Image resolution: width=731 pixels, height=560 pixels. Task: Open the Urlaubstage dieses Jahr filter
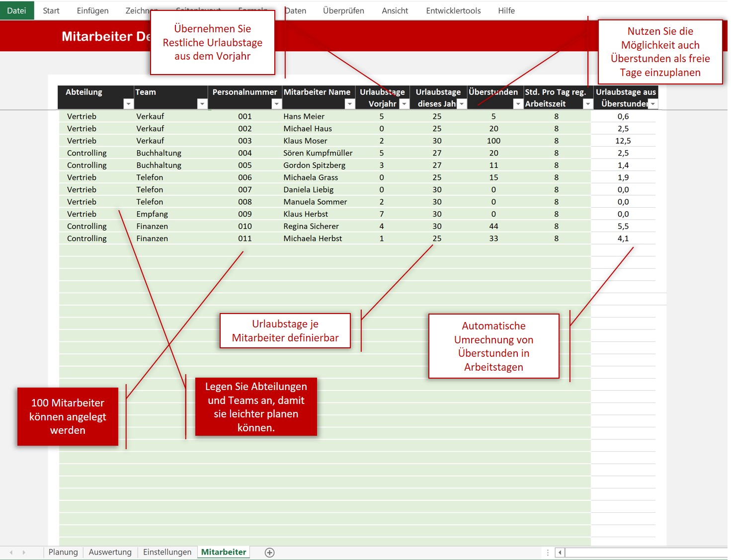462,104
